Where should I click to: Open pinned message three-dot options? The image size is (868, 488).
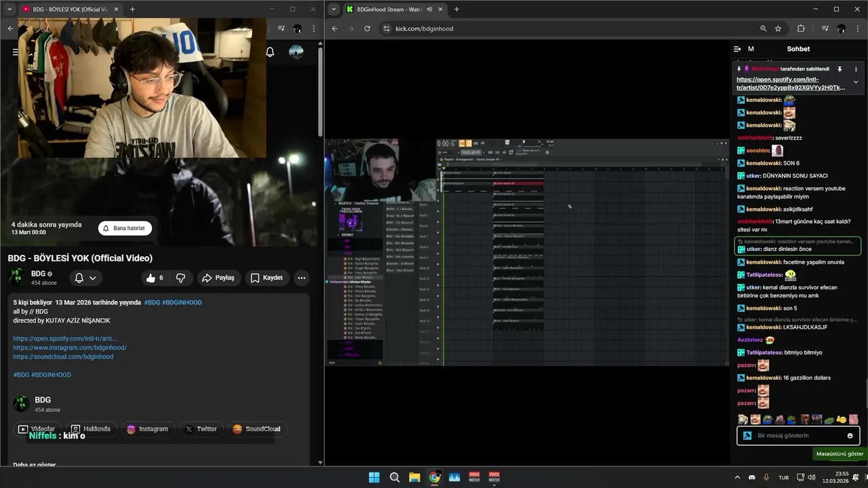tap(856, 69)
